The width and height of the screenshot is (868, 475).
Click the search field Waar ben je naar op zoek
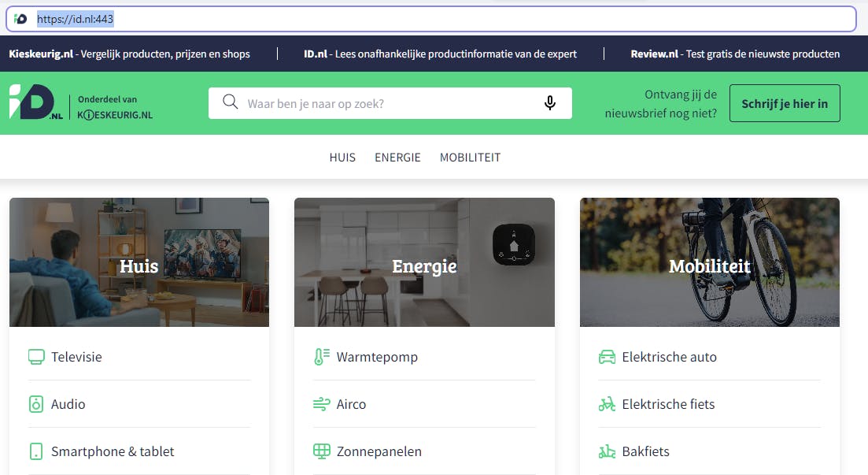tap(354, 102)
